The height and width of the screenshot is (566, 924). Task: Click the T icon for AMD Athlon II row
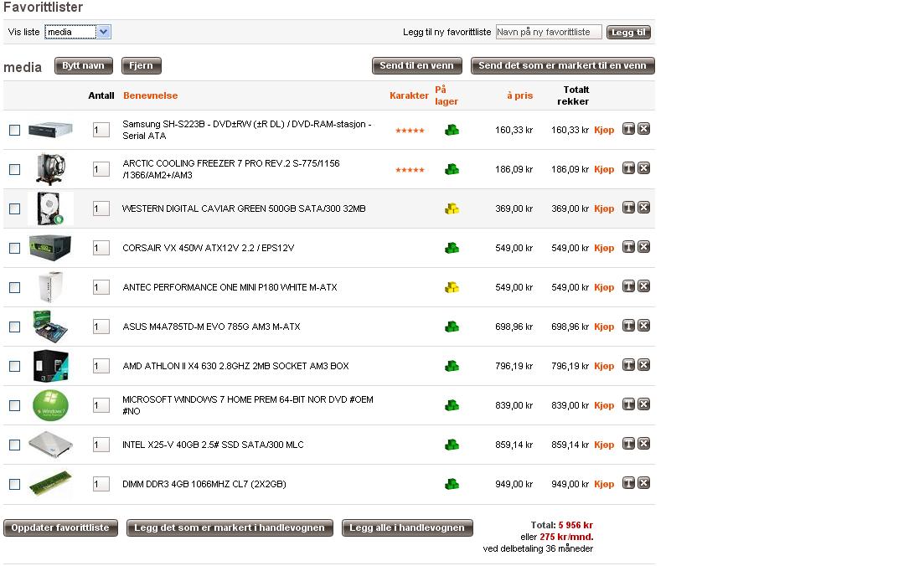[x=628, y=365]
